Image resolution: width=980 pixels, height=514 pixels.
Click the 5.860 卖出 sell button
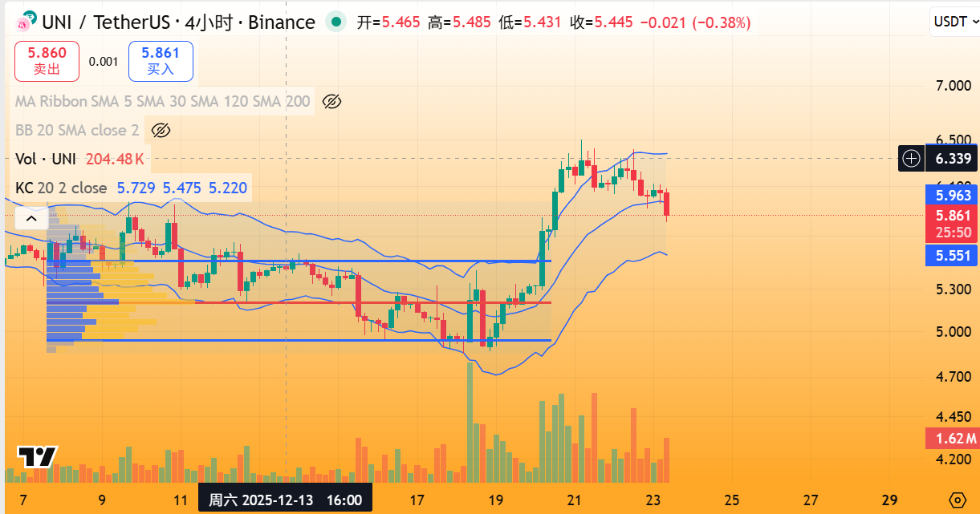[x=47, y=61]
